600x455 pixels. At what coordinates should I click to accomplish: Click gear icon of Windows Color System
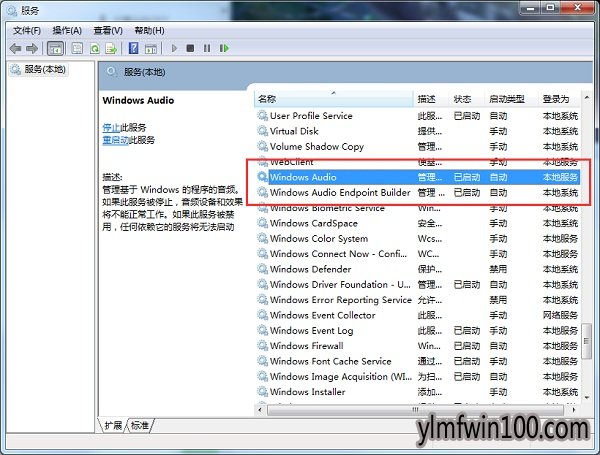point(262,238)
